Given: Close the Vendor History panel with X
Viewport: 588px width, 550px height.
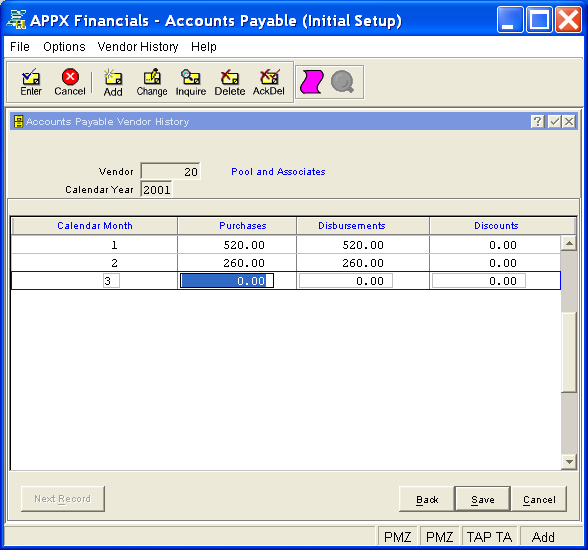Looking at the screenshot, I should [569, 121].
